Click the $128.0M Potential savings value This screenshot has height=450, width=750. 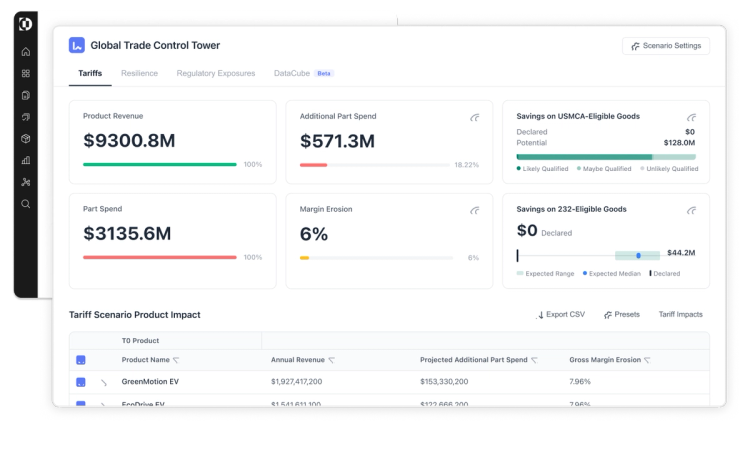[x=679, y=143]
